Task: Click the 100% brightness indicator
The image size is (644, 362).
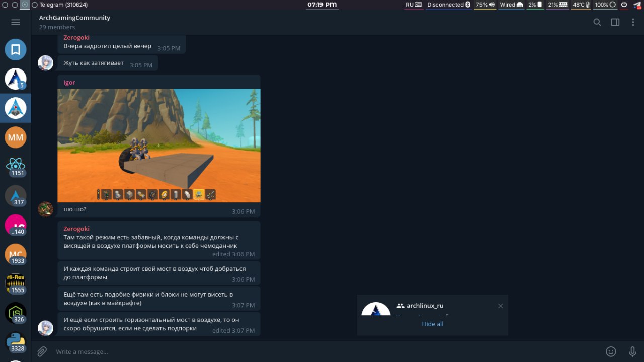Action: click(605, 5)
